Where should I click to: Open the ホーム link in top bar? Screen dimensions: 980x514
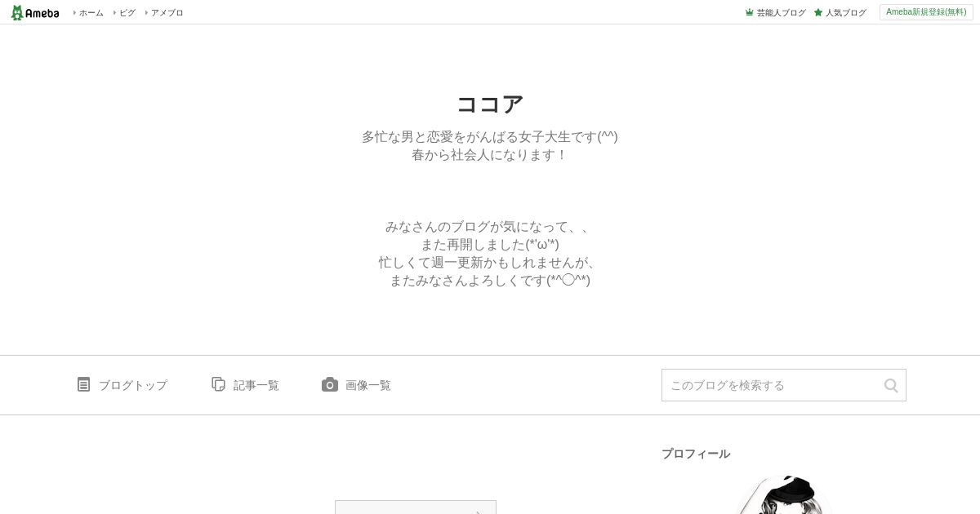91,13
